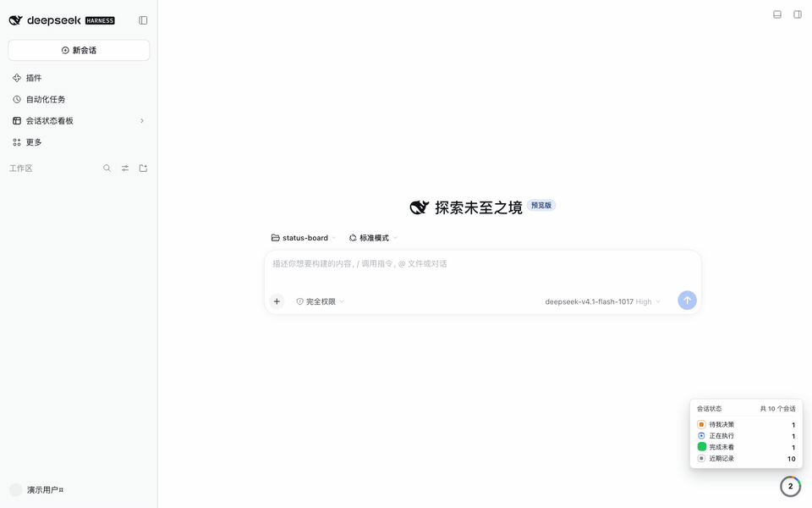The image size is (812, 508).
Task: Click the 探索未至之境 heading
Action: 479,207
